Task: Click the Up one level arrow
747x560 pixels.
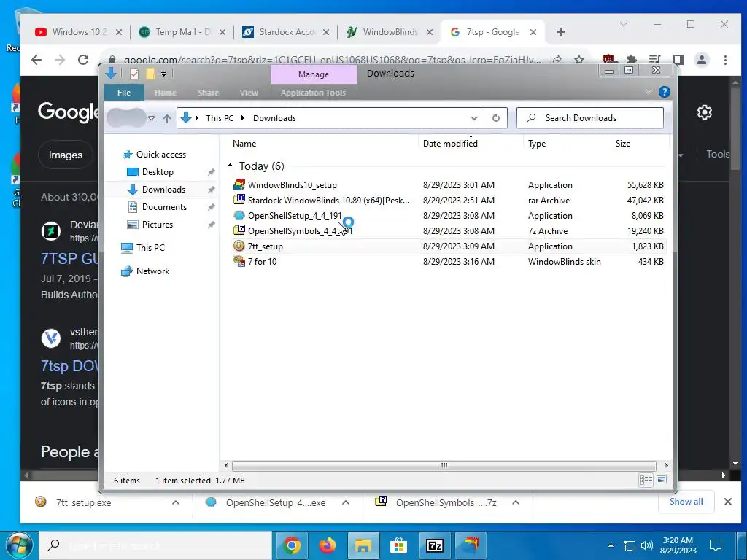Action: click(x=167, y=119)
